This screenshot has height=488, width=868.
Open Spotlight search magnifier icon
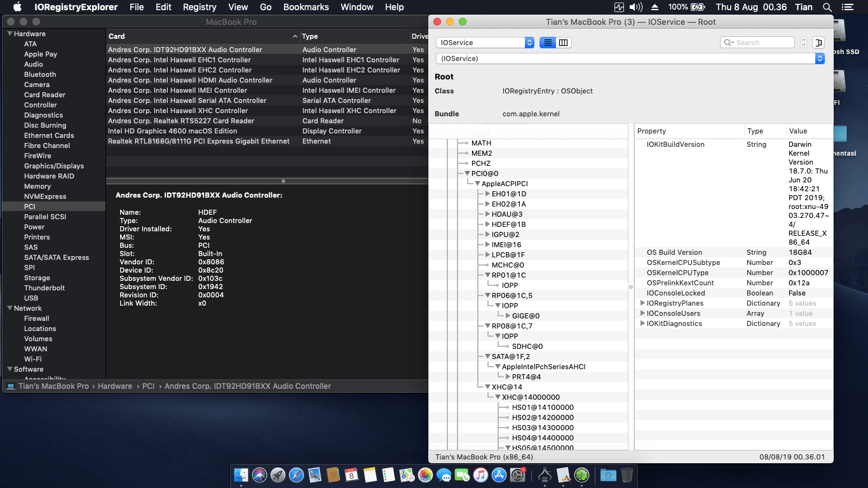[827, 7]
